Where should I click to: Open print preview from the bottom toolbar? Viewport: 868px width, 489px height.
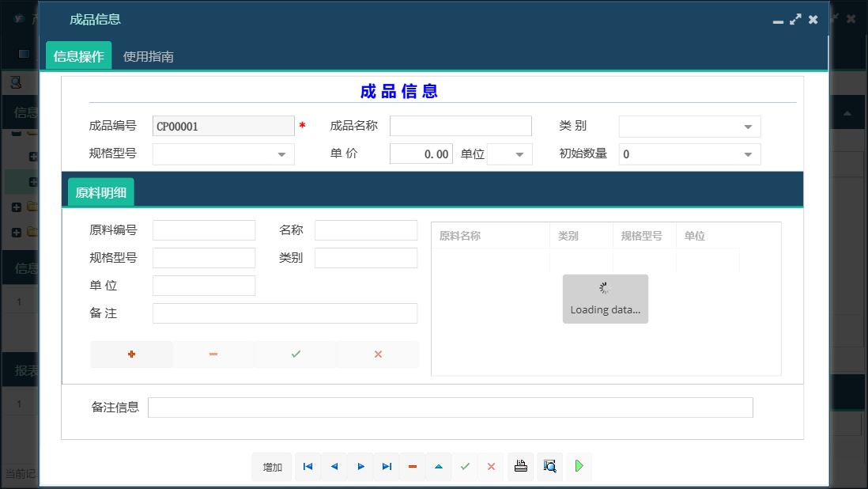click(x=549, y=467)
